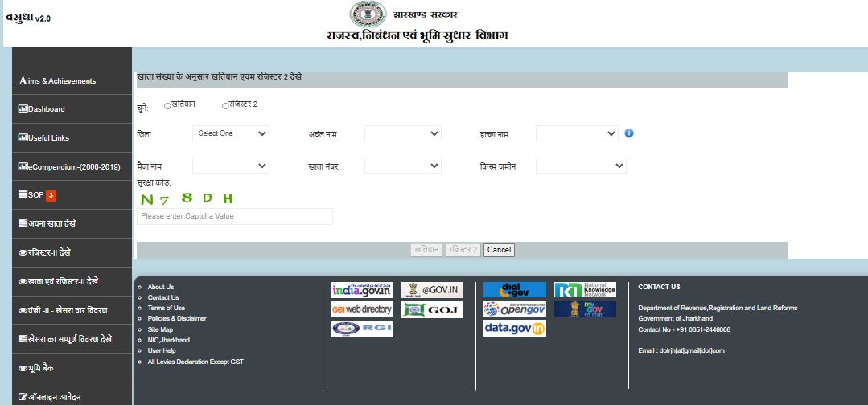
Task: Open भूमि बैंक sidebar item
Action: (72, 368)
